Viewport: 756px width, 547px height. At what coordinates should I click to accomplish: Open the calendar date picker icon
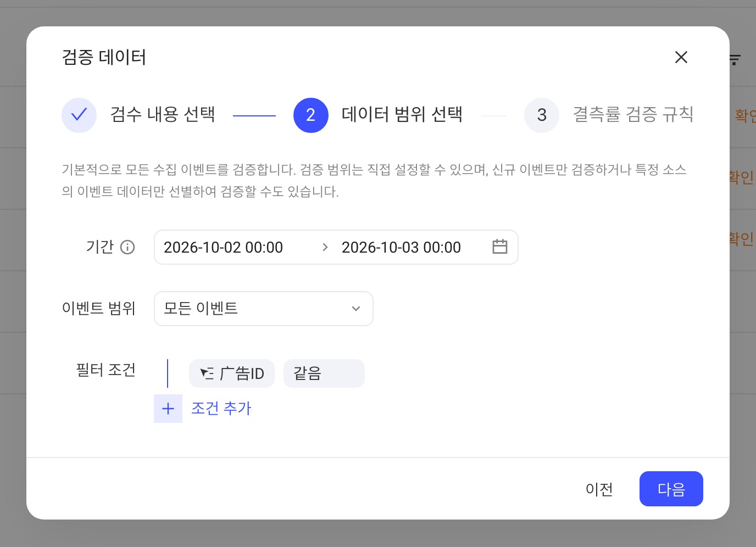point(499,247)
